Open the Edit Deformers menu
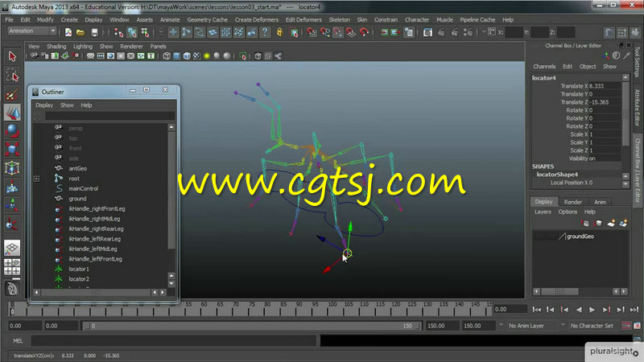The width and height of the screenshot is (644, 362). (x=303, y=19)
